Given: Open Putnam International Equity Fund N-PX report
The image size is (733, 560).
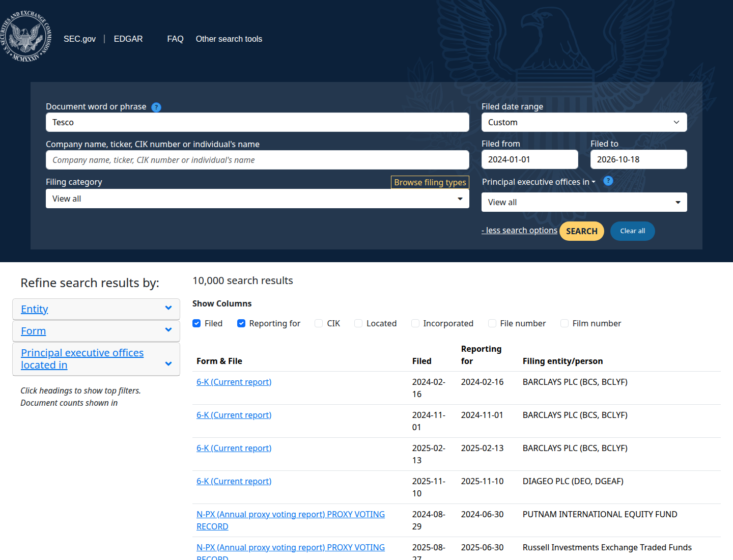Looking at the screenshot, I should tap(291, 520).
